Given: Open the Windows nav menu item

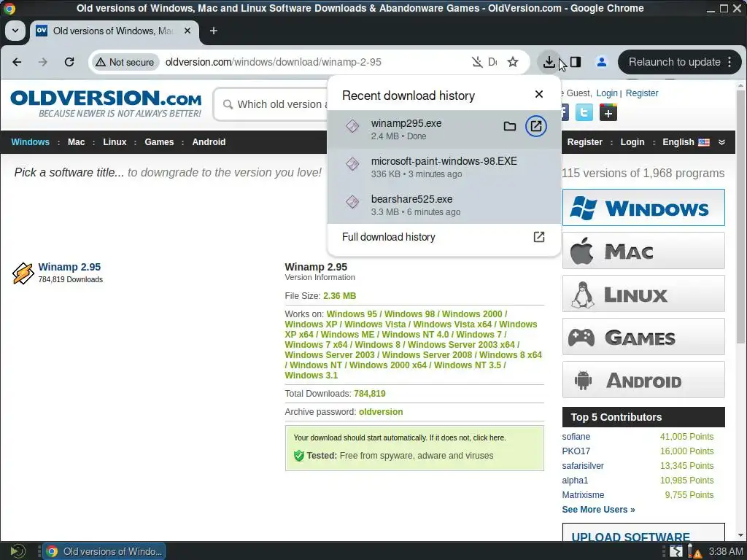Looking at the screenshot, I should (x=31, y=142).
